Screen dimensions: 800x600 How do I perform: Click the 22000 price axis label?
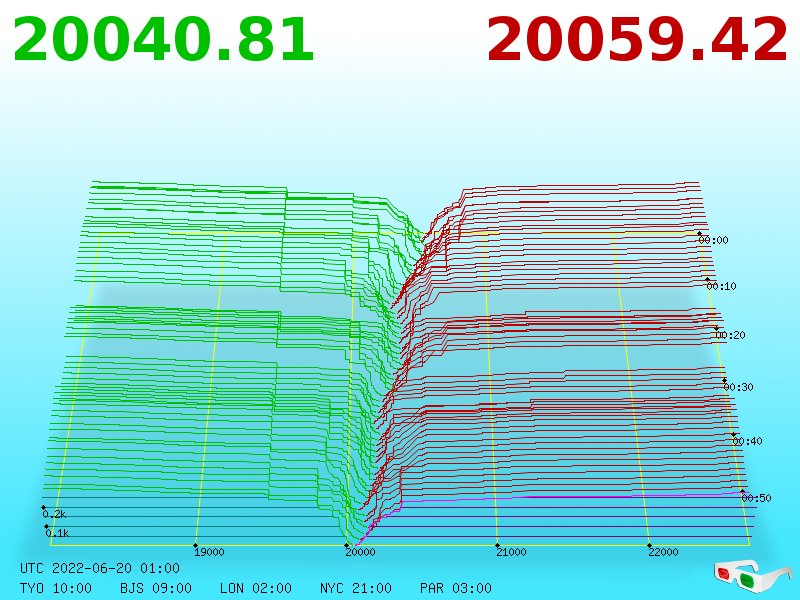663,552
